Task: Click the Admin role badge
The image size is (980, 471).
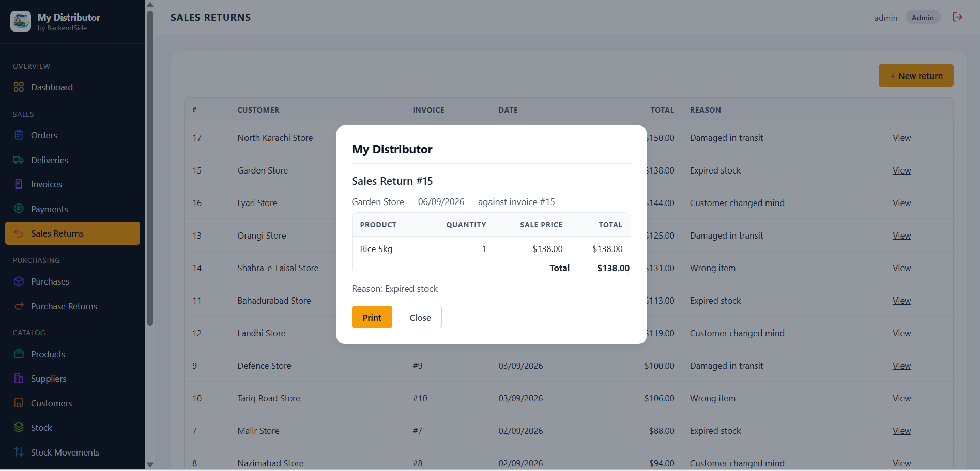Action: click(923, 18)
